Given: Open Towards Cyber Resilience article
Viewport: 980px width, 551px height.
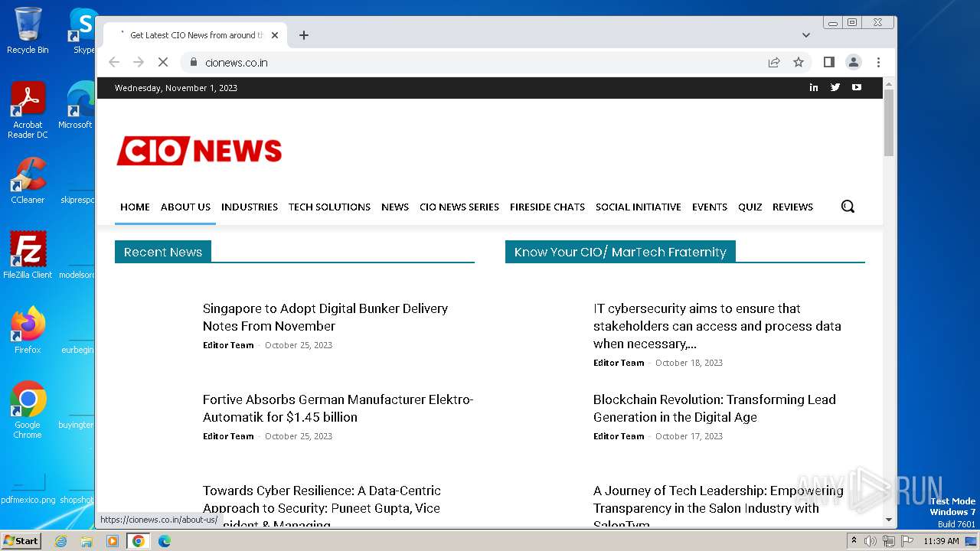Looking at the screenshot, I should tap(322, 507).
